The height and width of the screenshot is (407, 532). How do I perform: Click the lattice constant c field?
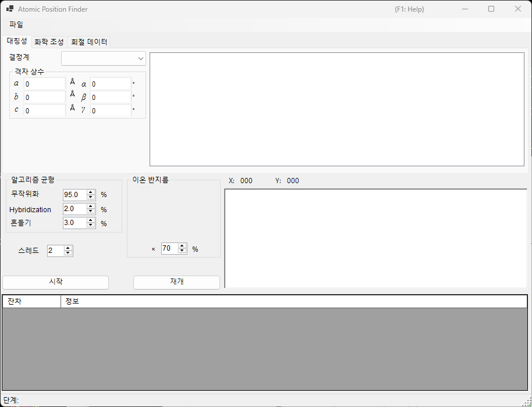pos(44,110)
